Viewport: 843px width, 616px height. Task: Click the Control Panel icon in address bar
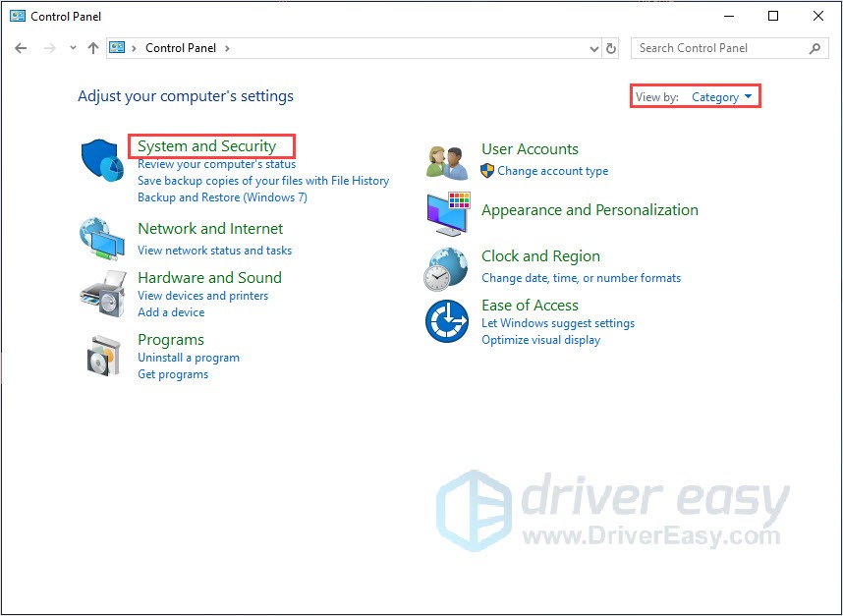click(x=117, y=48)
